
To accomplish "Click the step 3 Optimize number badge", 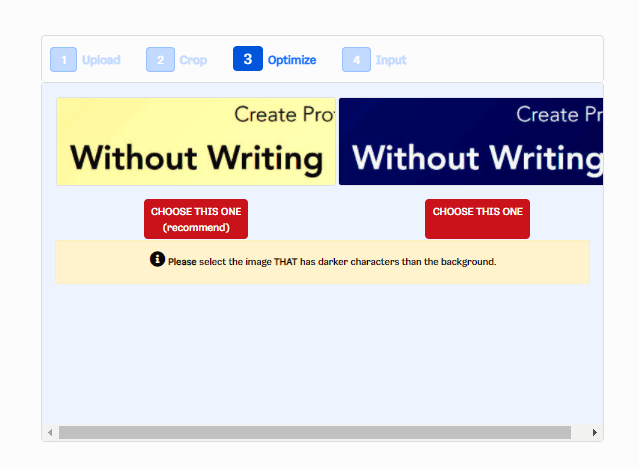I will click(248, 59).
